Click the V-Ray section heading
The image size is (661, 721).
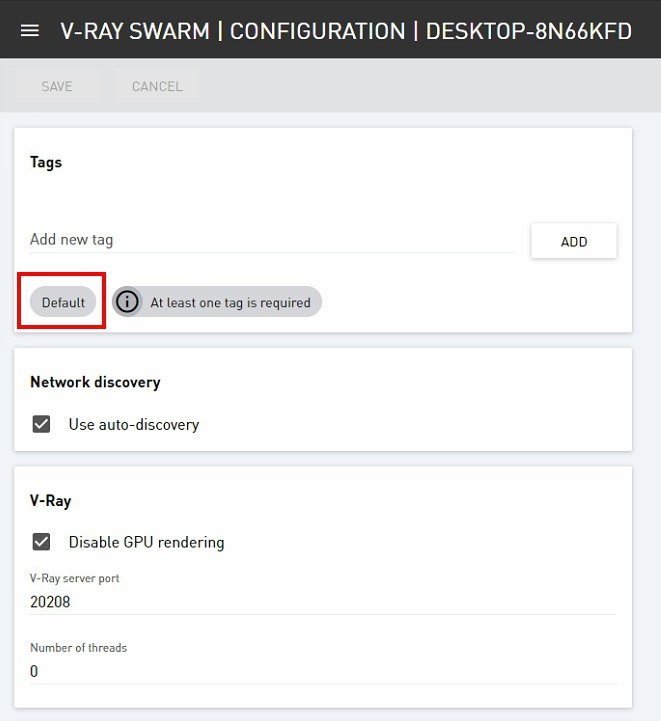pos(51,501)
